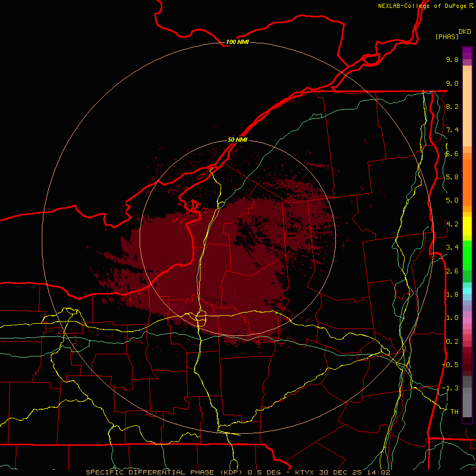Click the 100 NMI range ring label
The height and width of the screenshot is (476, 476).
click(237, 42)
